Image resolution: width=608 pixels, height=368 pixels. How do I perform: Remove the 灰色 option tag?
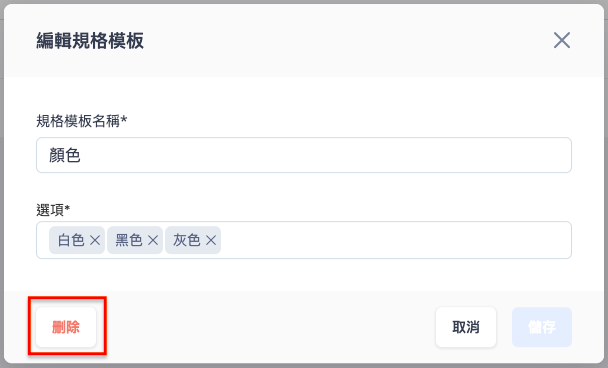[211, 240]
